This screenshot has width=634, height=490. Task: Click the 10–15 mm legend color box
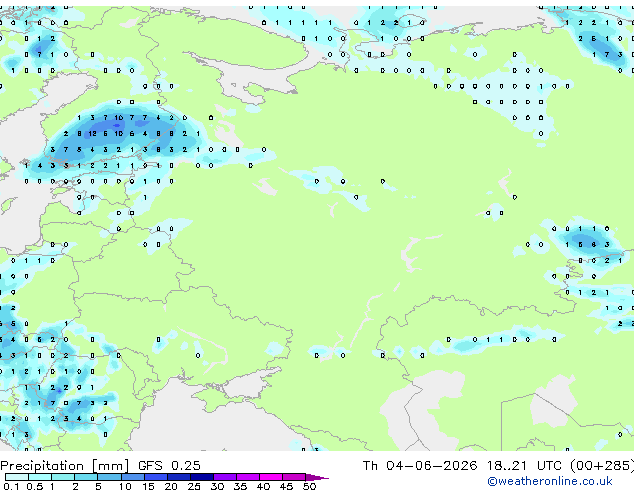click(133, 477)
